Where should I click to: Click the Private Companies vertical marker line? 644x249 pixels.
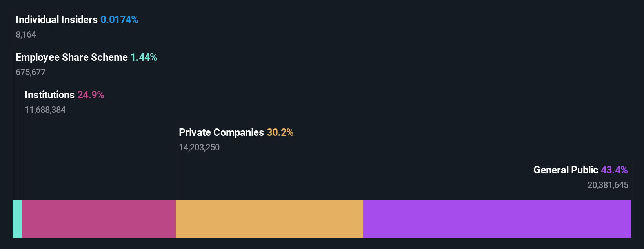click(x=176, y=163)
